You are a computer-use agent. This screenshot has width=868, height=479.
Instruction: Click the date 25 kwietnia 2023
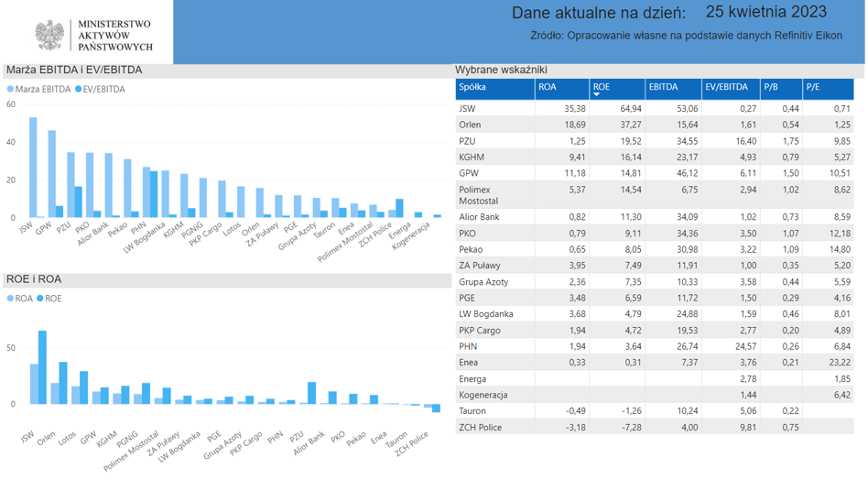[766, 12]
